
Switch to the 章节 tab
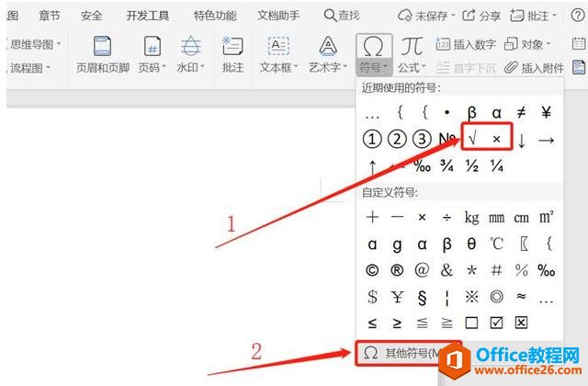click(x=49, y=16)
